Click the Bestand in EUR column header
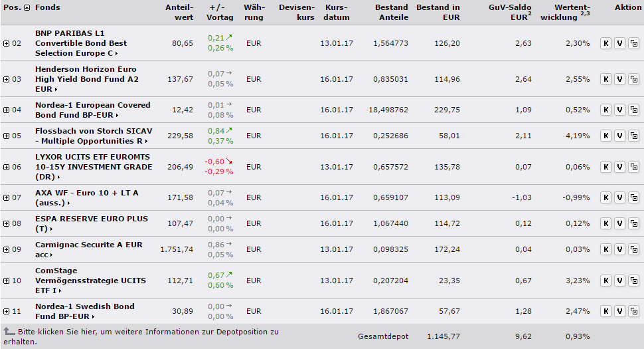 pos(438,13)
